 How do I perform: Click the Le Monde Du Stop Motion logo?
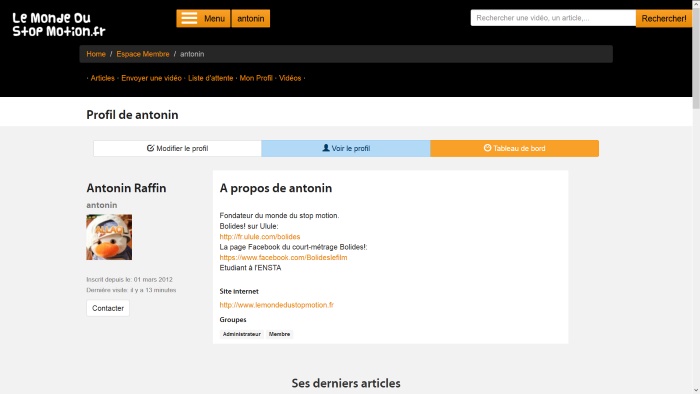coord(58,24)
